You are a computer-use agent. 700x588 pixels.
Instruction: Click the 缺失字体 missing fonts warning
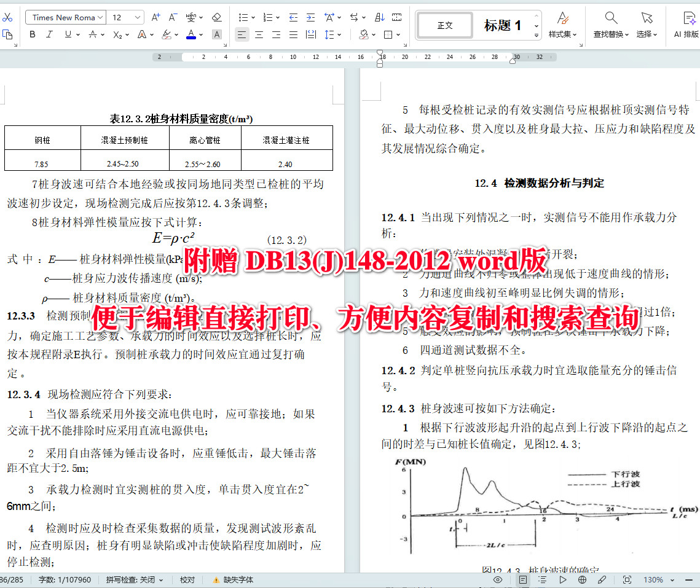pos(241,579)
